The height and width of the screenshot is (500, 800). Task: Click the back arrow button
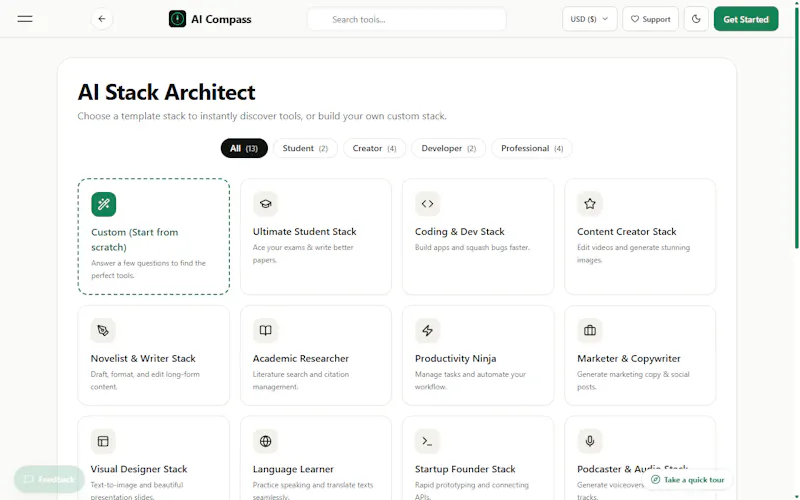point(102,19)
